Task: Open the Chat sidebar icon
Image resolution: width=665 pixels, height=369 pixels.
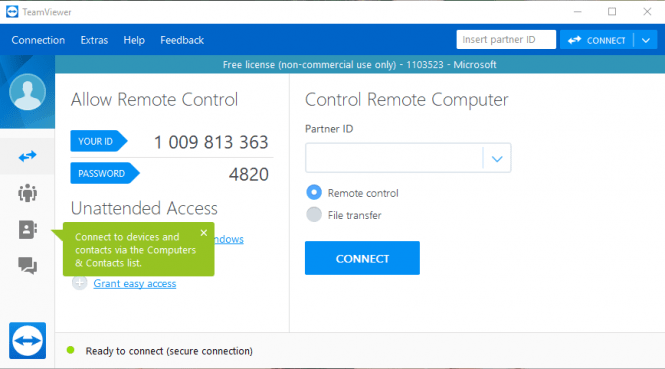Action: coord(27,266)
